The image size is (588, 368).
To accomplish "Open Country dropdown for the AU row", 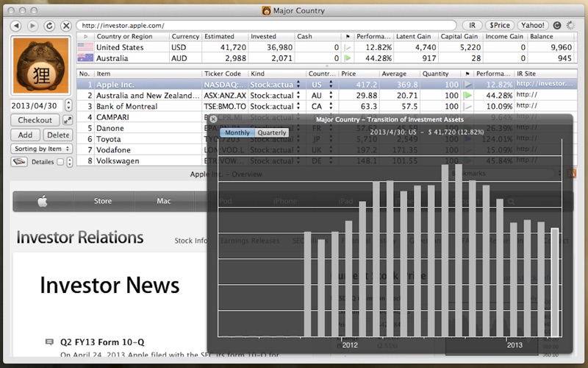I will [x=331, y=96].
